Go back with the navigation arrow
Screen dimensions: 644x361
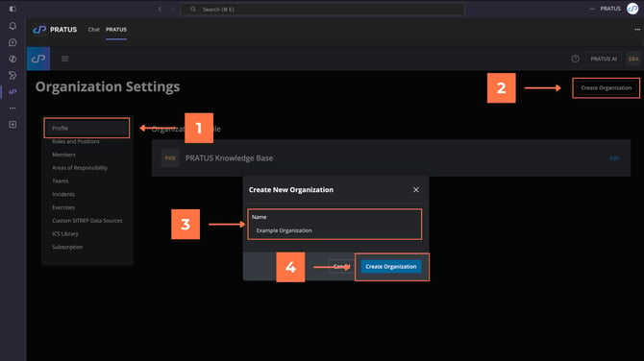[x=160, y=9]
